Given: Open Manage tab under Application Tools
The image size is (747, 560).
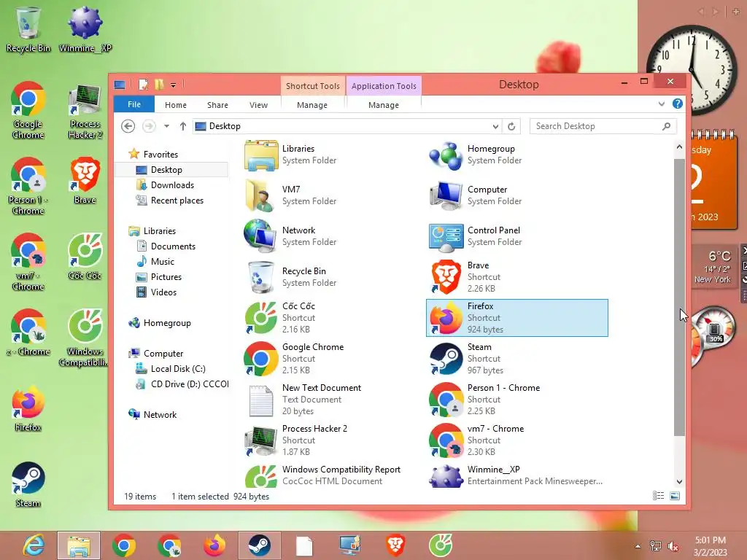Looking at the screenshot, I should (384, 105).
